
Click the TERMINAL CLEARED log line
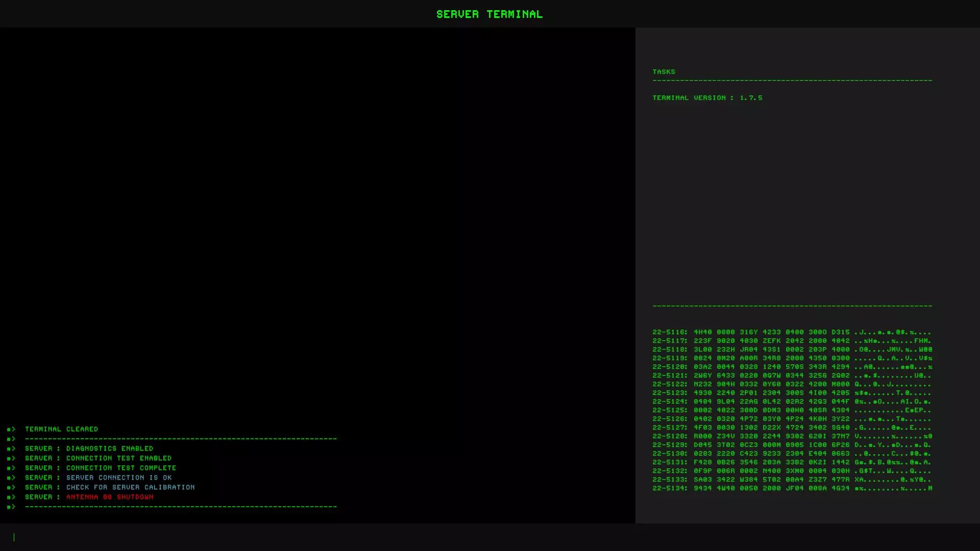[61, 429]
